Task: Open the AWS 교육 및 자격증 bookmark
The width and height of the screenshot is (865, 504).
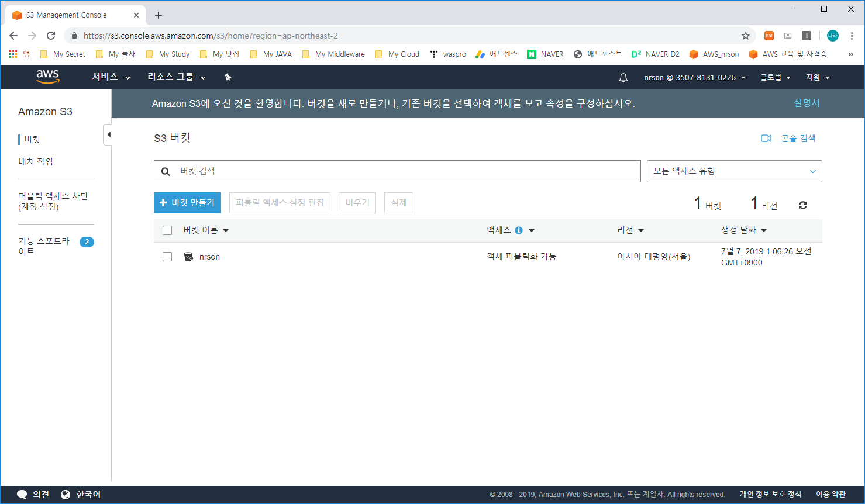Action: (x=788, y=54)
